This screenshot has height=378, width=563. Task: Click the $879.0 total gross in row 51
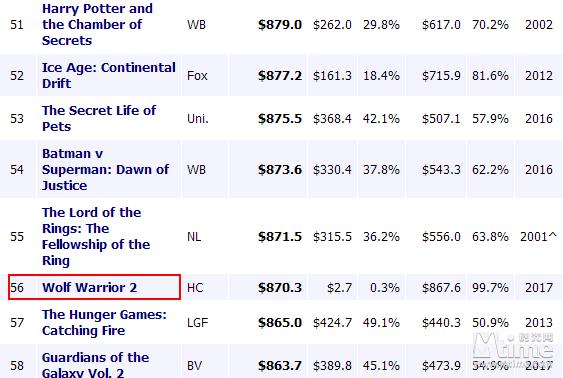280,25
